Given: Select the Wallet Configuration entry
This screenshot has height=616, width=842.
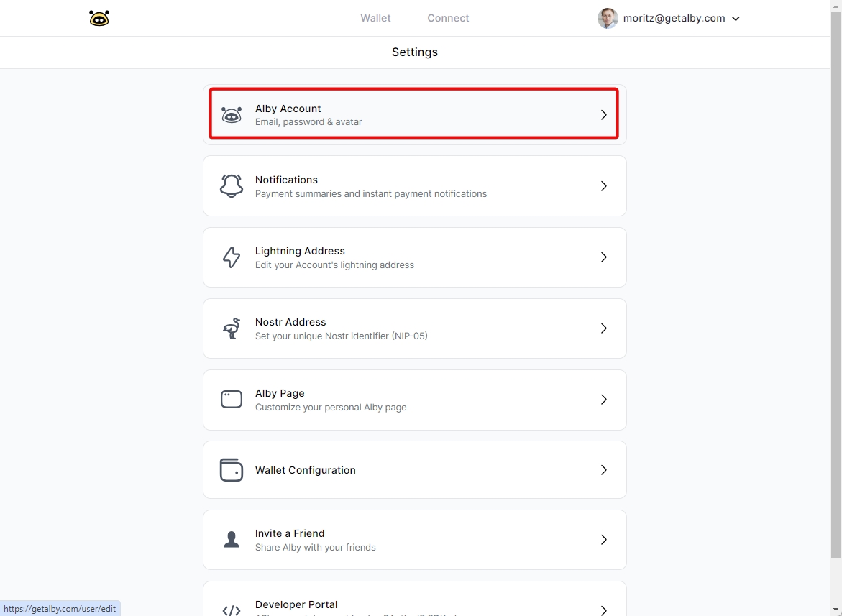Looking at the screenshot, I should click(x=414, y=470).
